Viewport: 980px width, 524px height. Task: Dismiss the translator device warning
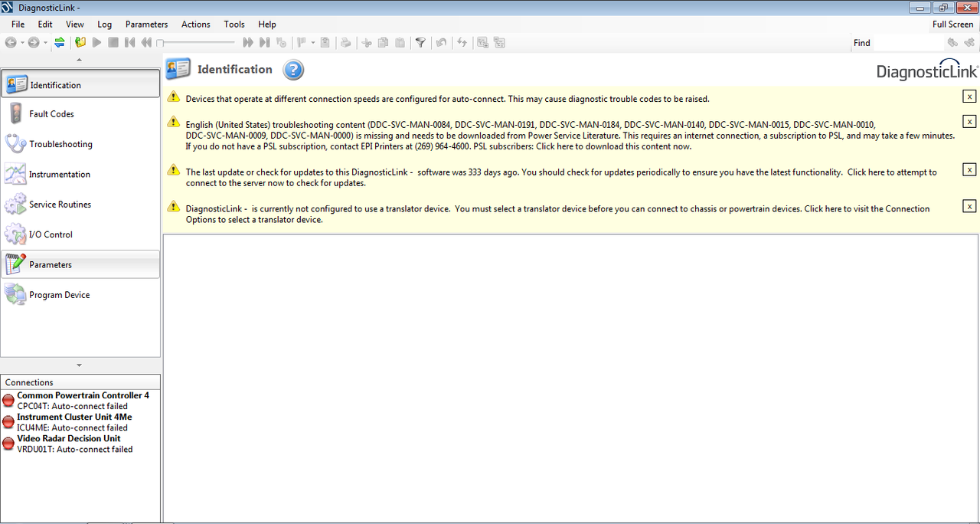969,206
